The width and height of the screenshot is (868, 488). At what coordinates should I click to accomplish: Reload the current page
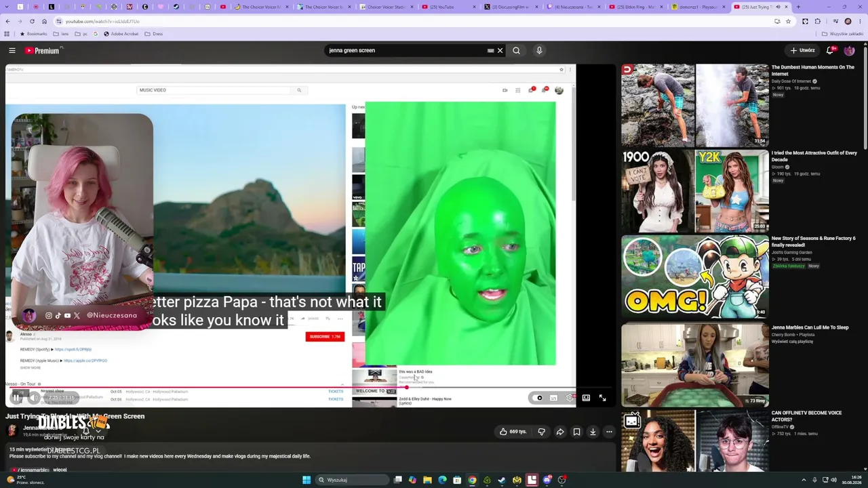pyautogui.click(x=32, y=21)
